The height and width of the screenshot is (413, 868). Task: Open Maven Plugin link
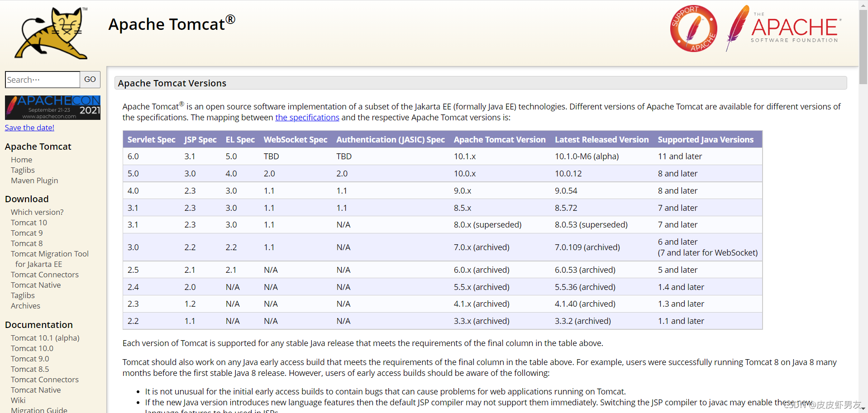pyautogui.click(x=34, y=180)
